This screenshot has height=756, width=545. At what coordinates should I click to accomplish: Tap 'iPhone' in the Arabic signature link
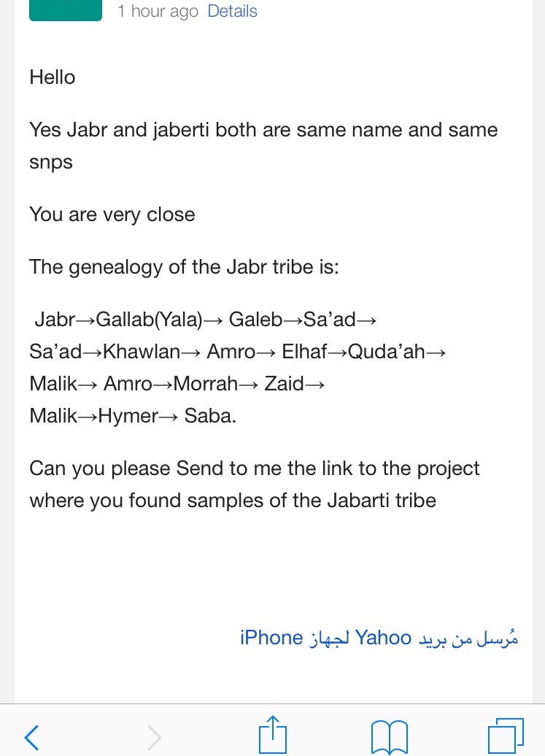pyautogui.click(x=271, y=638)
